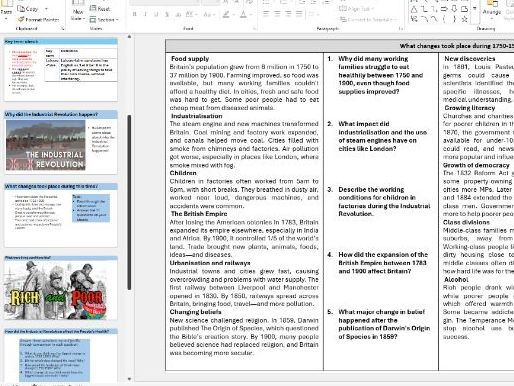Select the elbow connector shape
Screen dimensions: 514x386
[424, 9]
